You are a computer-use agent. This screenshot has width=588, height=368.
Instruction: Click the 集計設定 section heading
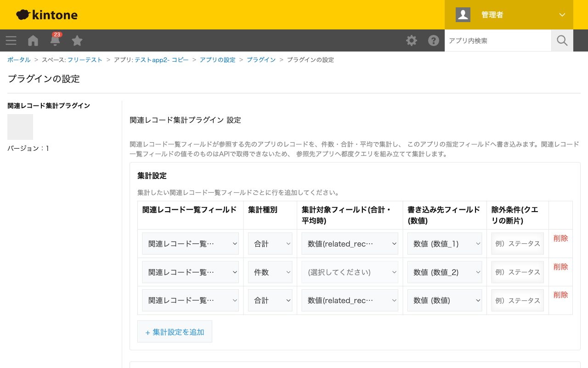[152, 176]
